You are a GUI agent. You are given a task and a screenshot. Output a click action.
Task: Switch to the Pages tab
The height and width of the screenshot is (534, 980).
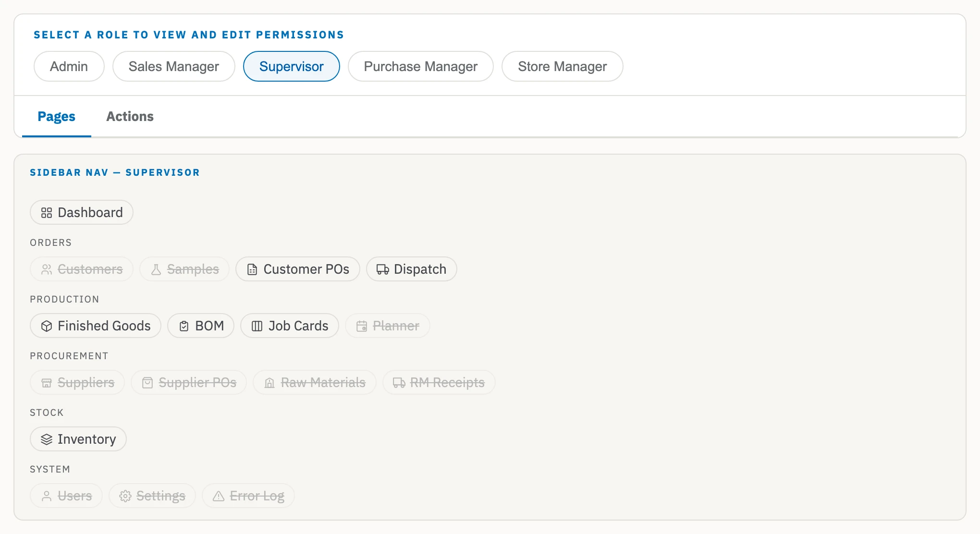[x=57, y=116]
